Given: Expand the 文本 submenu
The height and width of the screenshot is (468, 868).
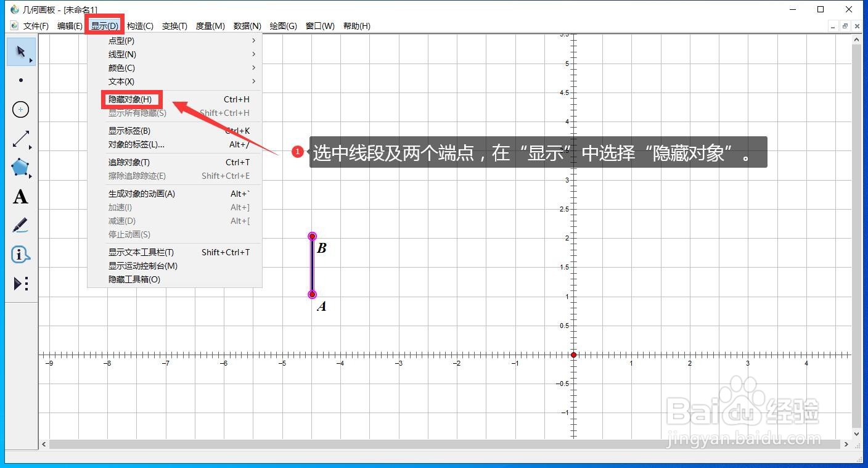Looking at the screenshot, I should 121,81.
